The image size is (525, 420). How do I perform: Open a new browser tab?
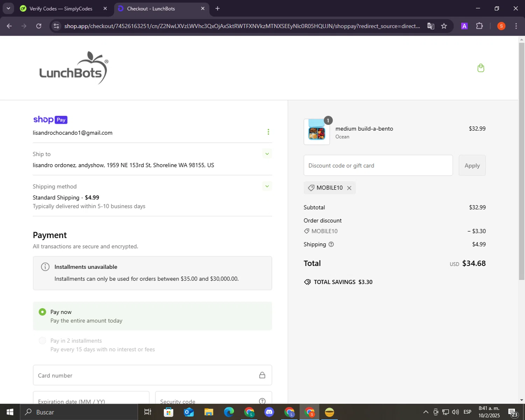point(217,8)
